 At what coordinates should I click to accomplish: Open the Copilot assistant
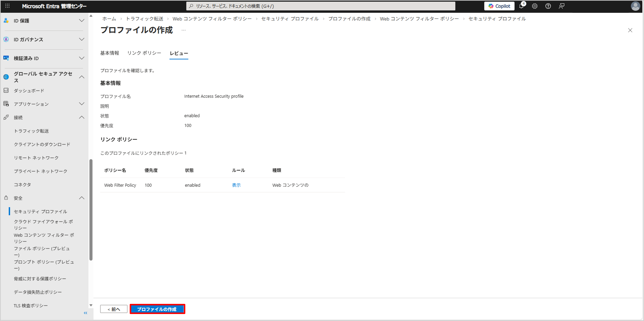[499, 6]
